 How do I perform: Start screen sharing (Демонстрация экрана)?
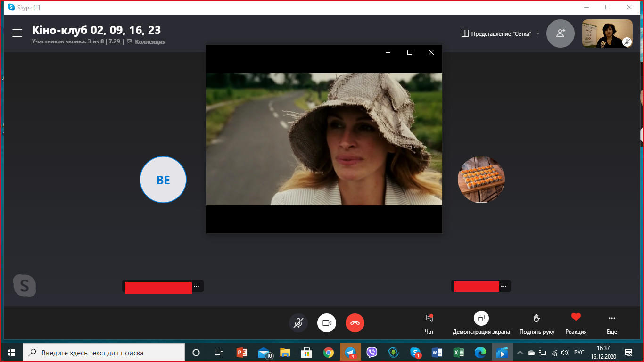coord(481,324)
